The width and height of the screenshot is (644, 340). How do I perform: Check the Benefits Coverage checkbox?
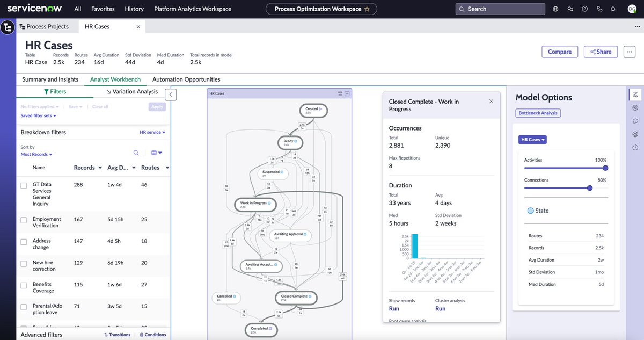coord(24,285)
